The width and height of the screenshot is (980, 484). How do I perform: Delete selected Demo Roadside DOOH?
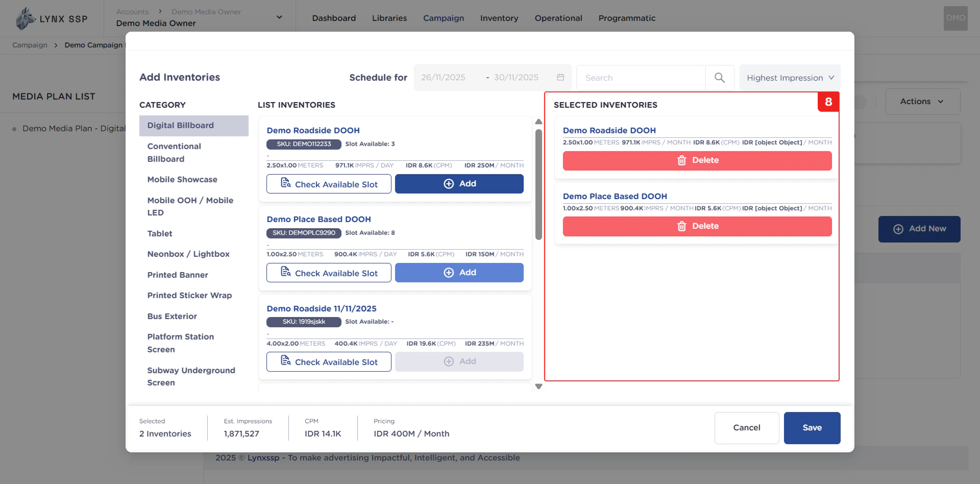click(x=697, y=160)
